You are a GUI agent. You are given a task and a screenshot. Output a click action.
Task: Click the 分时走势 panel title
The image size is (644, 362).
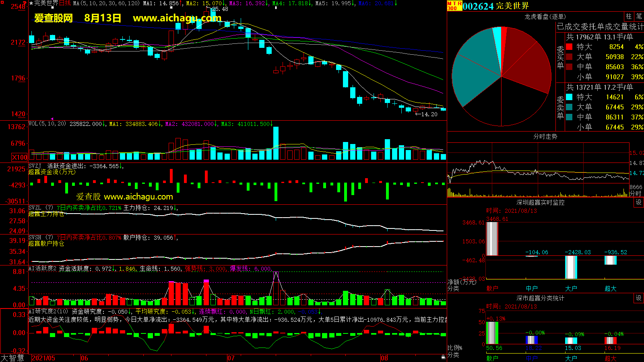click(x=545, y=136)
